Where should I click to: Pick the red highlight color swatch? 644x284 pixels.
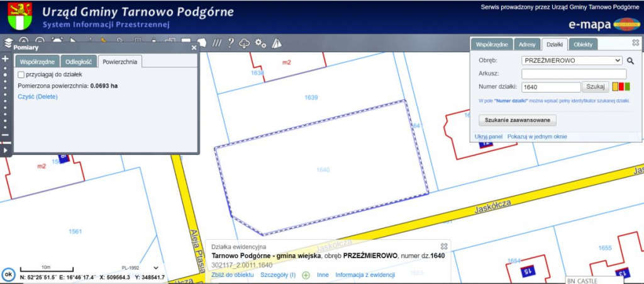(621, 87)
